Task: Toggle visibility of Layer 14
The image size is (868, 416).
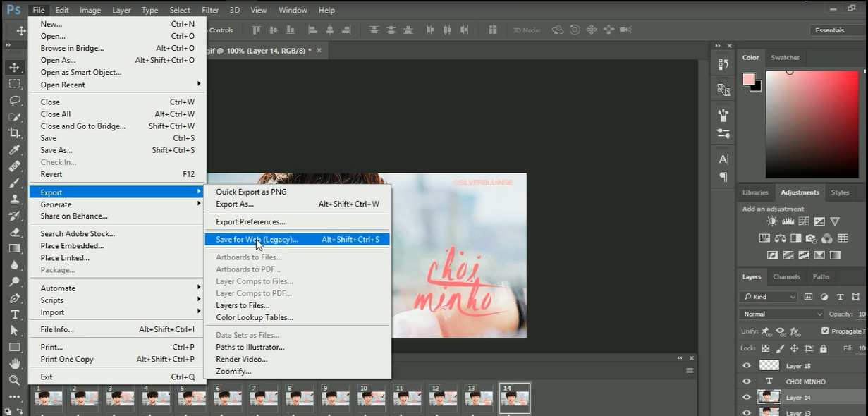Action: 747,397
